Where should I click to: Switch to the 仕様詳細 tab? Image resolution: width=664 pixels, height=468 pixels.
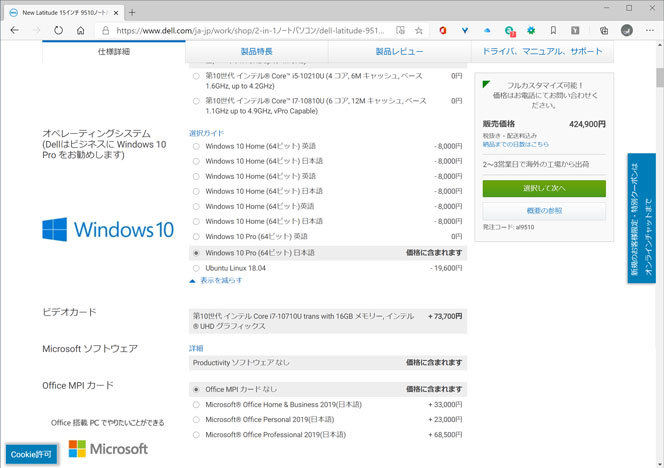(114, 52)
